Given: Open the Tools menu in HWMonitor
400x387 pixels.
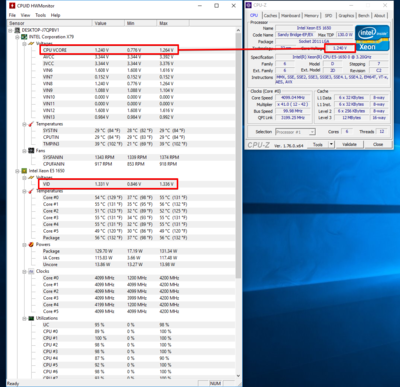Looking at the screenshot, I should tap(40, 15).
